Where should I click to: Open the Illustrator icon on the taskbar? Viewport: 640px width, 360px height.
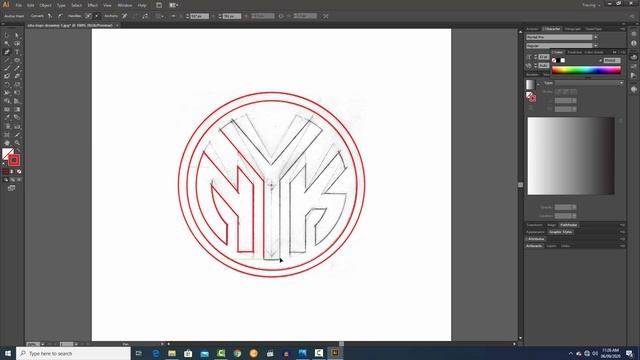pyautogui.click(x=335, y=353)
